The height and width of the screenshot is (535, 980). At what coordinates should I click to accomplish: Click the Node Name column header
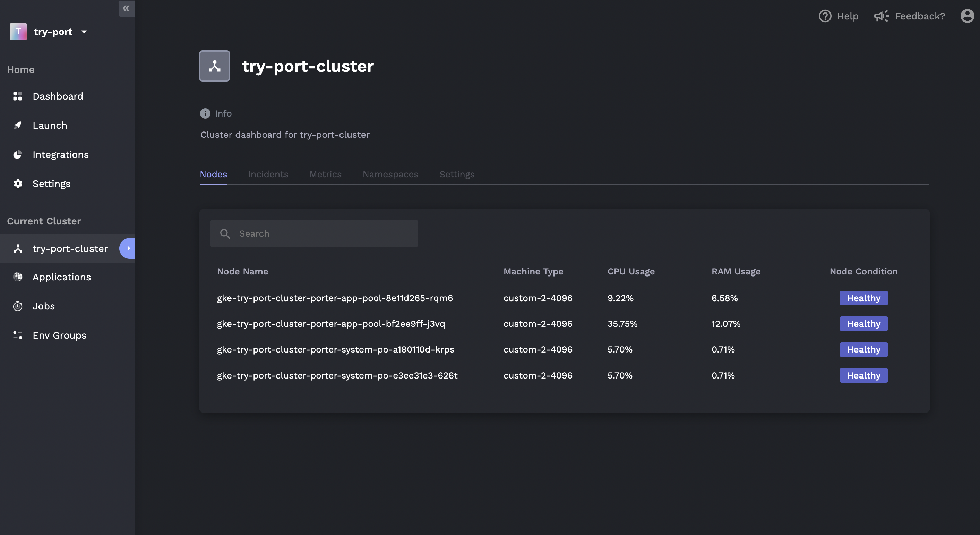pos(243,271)
